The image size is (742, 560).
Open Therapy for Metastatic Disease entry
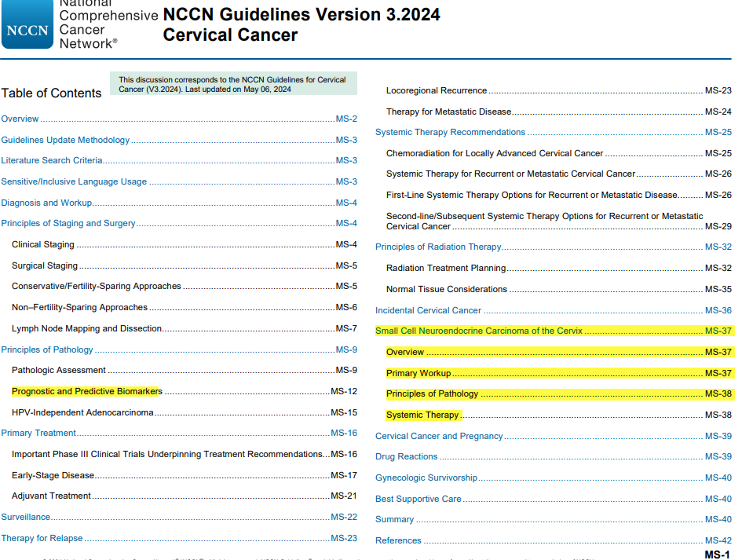559,112
